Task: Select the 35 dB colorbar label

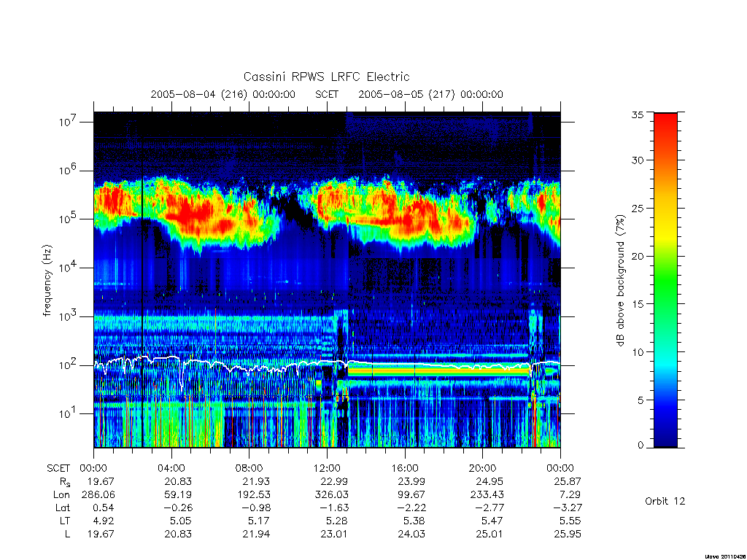Action: click(638, 114)
